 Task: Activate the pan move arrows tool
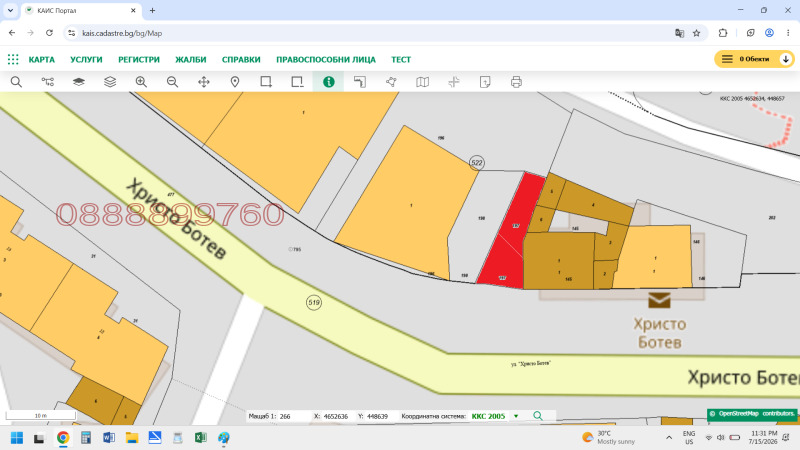204,82
